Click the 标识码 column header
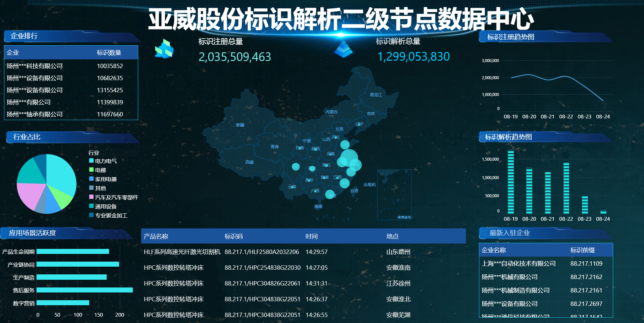The image size is (644, 323). (x=234, y=236)
